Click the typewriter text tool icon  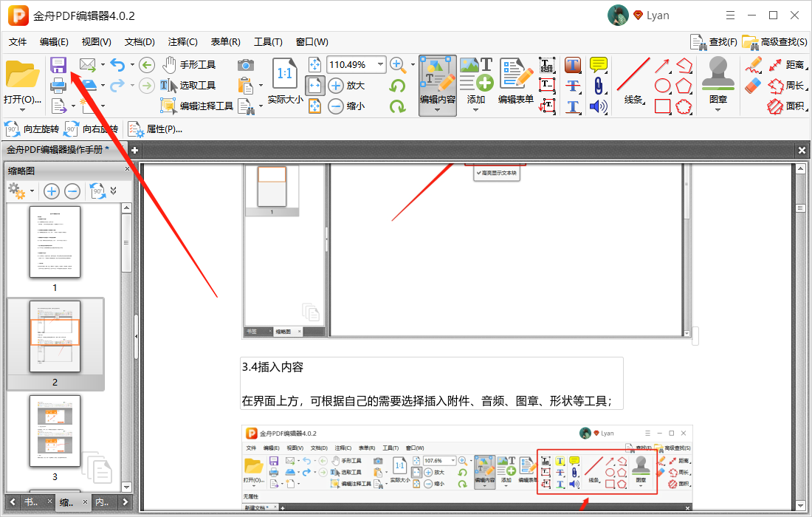coord(547,65)
